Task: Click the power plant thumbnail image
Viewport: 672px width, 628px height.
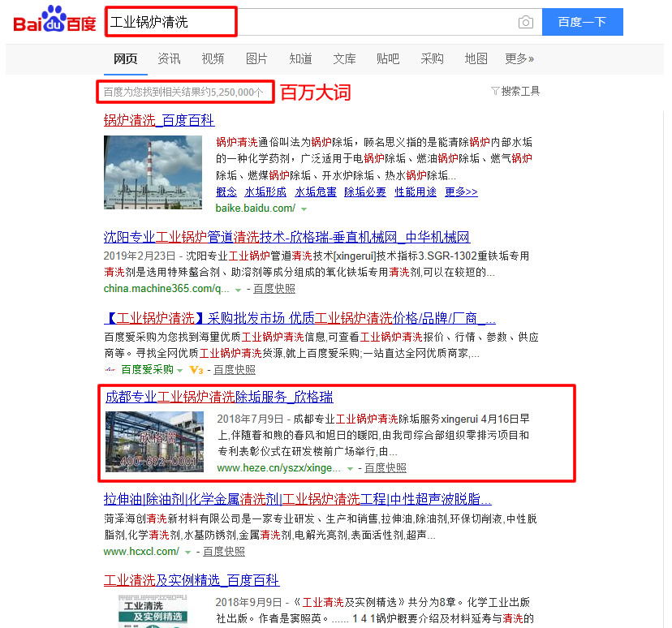Action: tap(153, 172)
